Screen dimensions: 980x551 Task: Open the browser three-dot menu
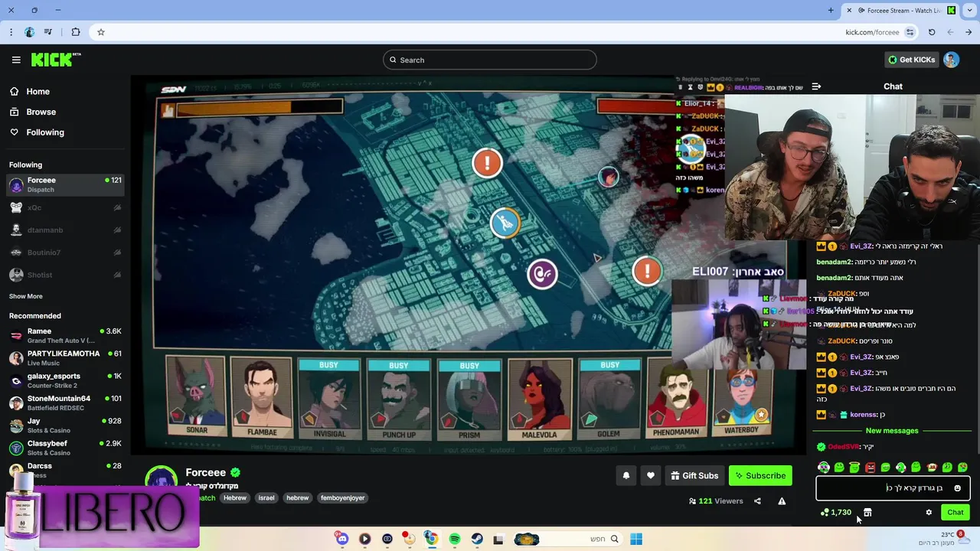(11, 32)
